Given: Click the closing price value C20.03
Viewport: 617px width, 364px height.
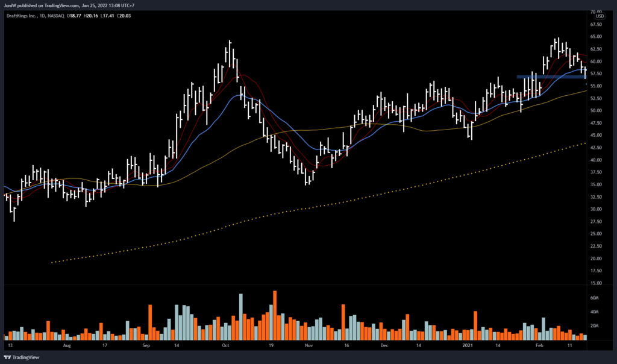Looking at the screenshot, I should point(124,16).
